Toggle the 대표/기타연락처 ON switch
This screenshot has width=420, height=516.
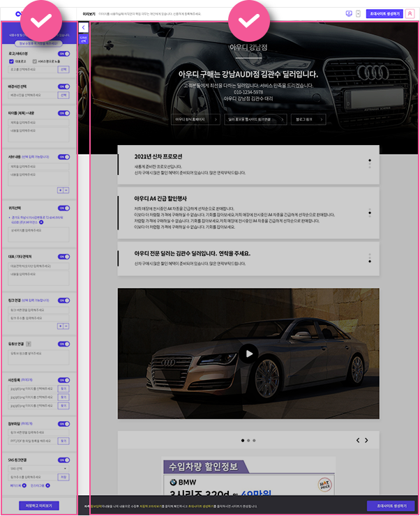[64, 257]
